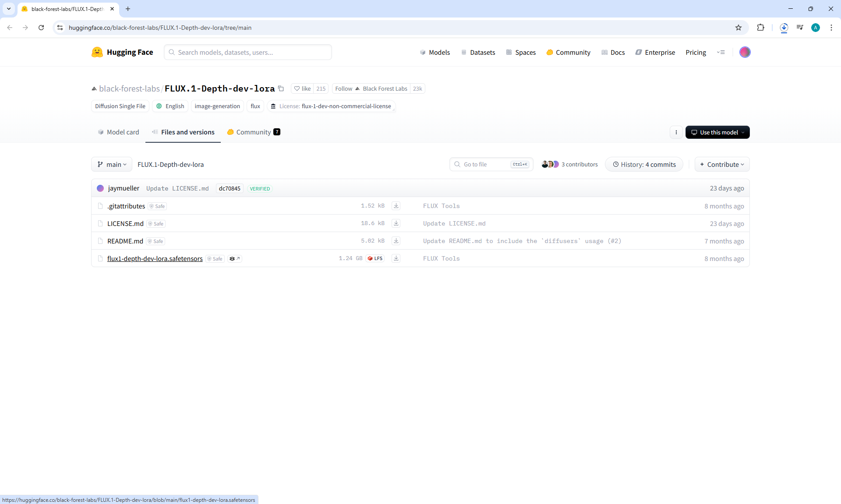Download the flux1-depth-dev-lora.safetensors file

pos(396,258)
